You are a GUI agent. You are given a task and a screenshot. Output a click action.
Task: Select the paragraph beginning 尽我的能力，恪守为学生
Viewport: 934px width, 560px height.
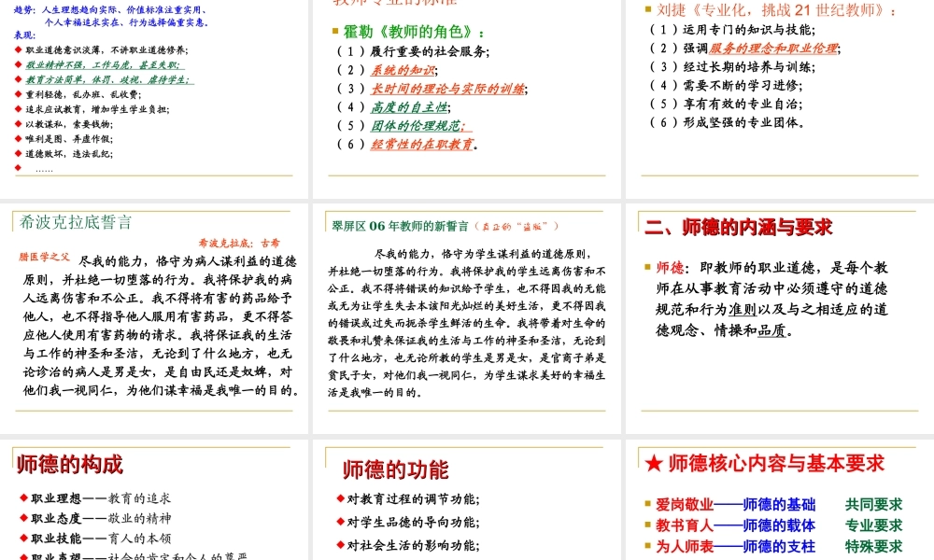coord(466,323)
